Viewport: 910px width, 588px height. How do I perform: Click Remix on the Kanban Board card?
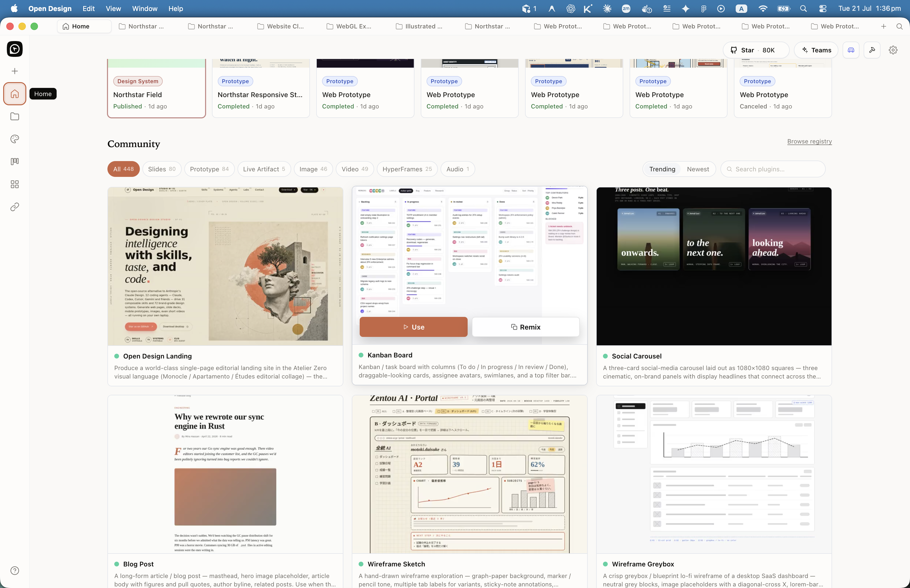[x=526, y=327]
